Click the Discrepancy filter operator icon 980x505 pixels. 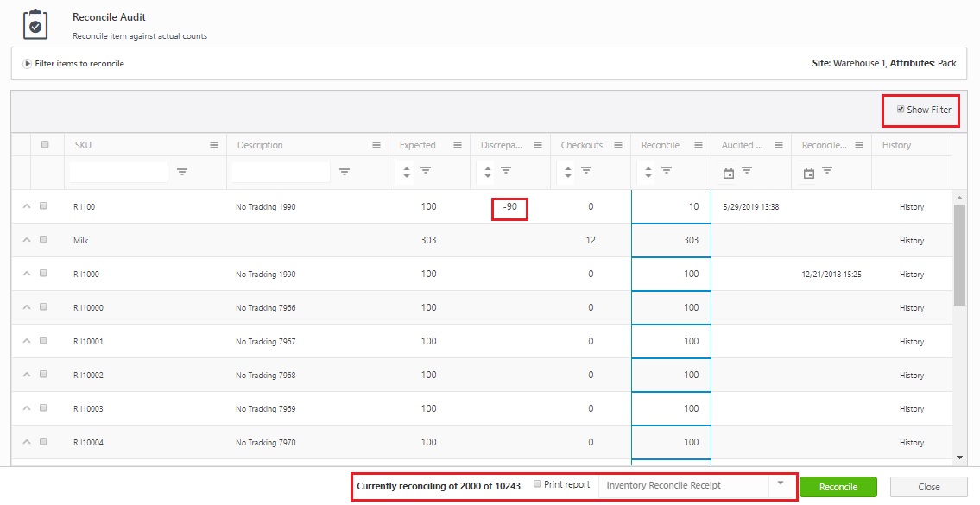[x=506, y=170]
